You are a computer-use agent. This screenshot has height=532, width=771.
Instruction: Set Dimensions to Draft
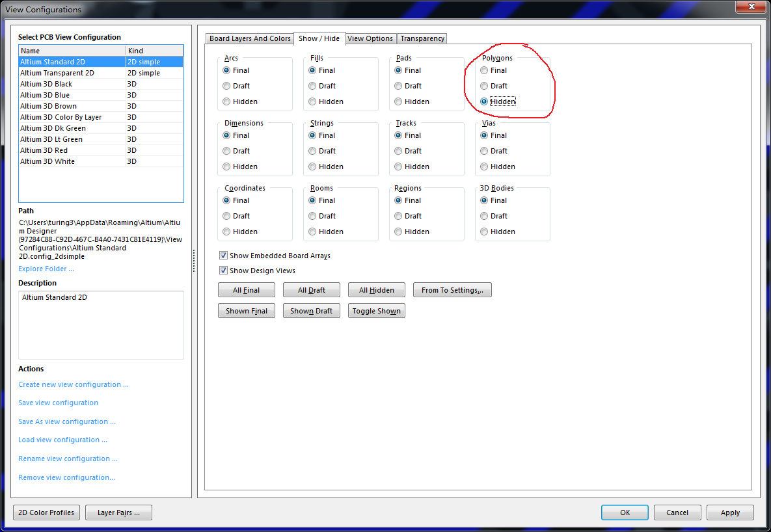coord(226,151)
